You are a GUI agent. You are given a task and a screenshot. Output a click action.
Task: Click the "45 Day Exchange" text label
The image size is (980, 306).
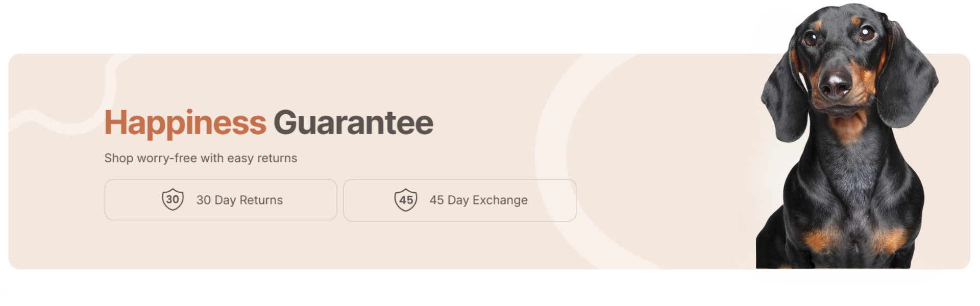tap(478, 200)
